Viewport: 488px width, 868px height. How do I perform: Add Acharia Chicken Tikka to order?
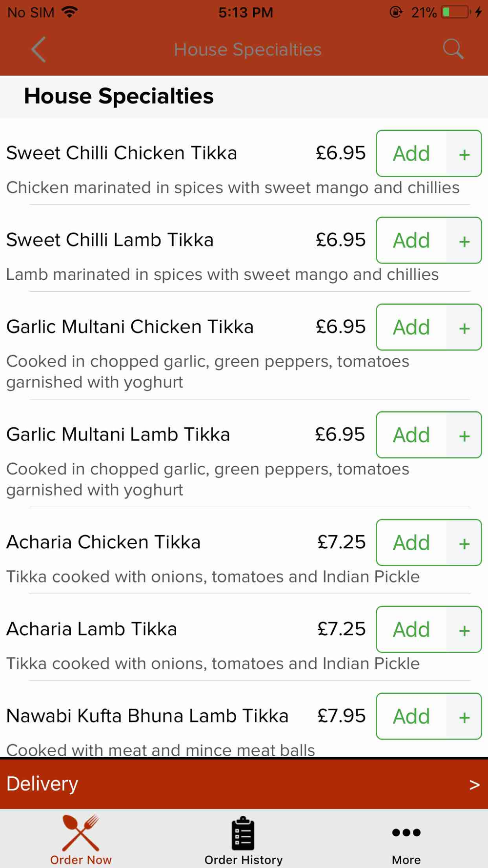click(x=411, y=542)
